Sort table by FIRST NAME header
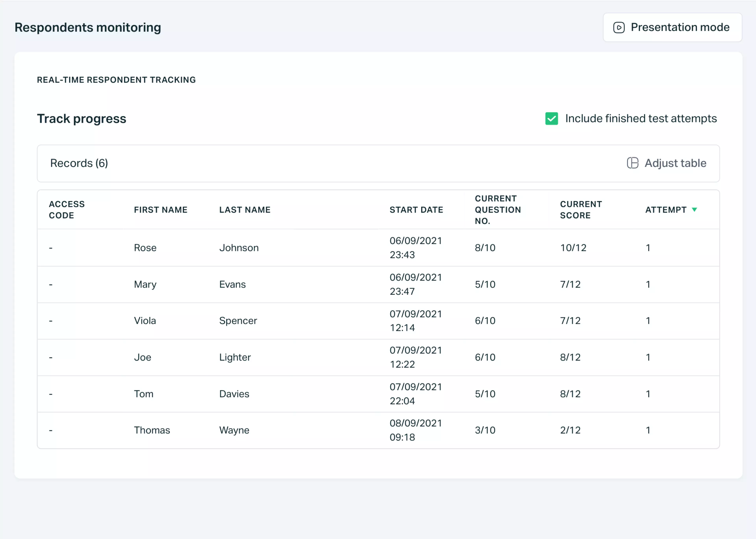The image size is (756, 539). (x=161, y=209)
